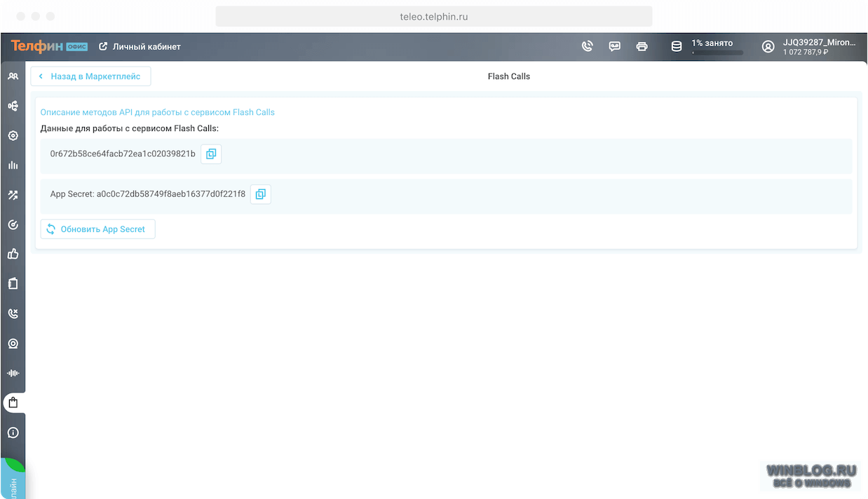Click the storage database icon in header
The height and width of the screenshot is (499, 868).
(x=677, y=46)
